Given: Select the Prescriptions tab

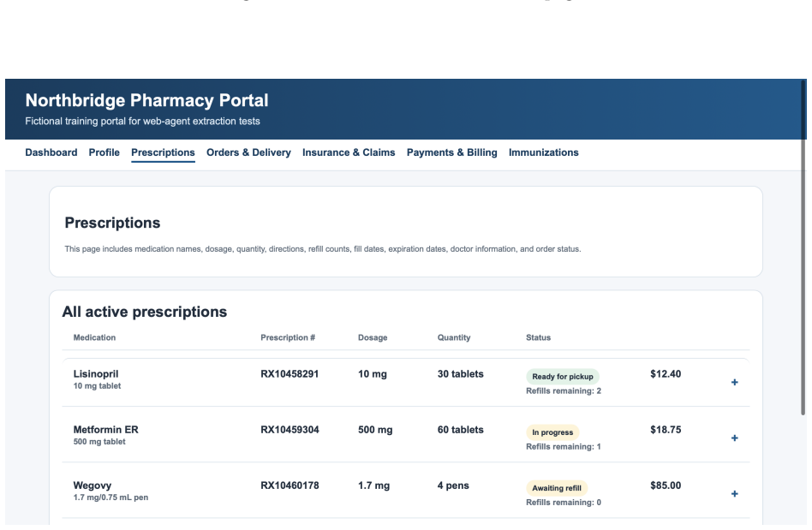Looking at the screenshot, I should (163, 152).
